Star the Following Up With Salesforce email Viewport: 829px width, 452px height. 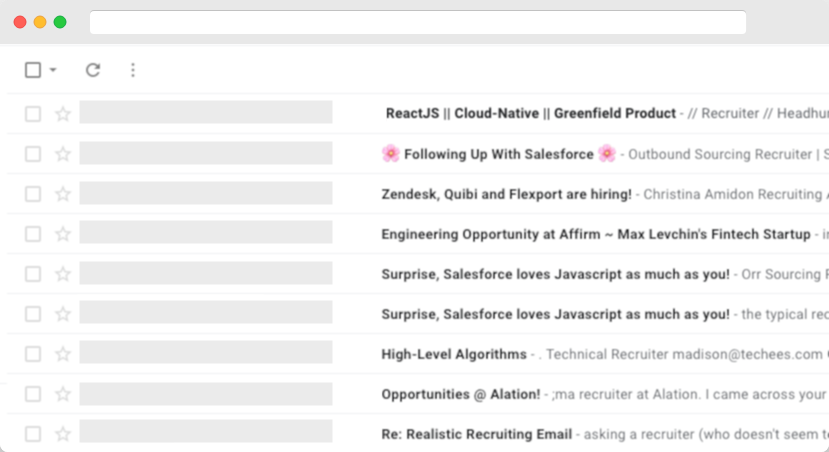[63, 154]
